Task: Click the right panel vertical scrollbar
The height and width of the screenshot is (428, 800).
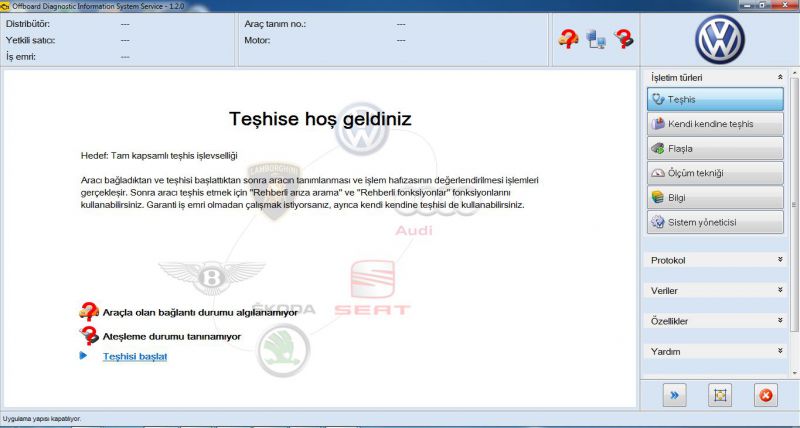Action: (793, 204)
